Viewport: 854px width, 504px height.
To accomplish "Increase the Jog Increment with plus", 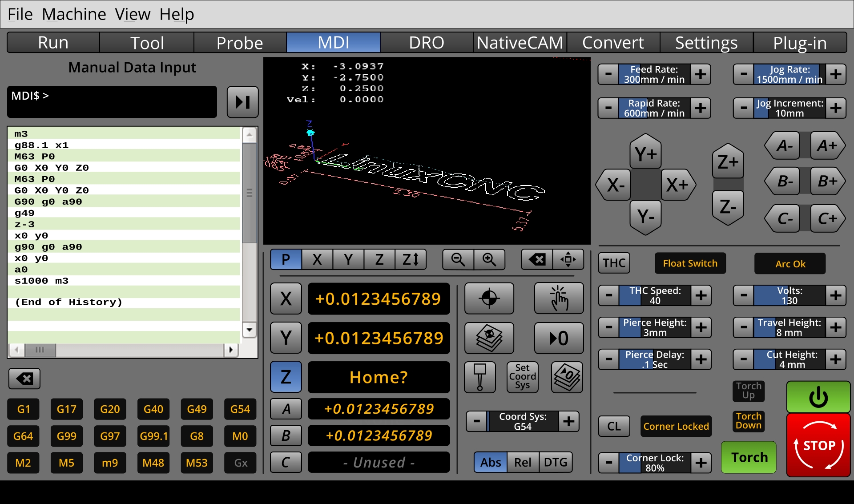I will [x=836, y=108].
